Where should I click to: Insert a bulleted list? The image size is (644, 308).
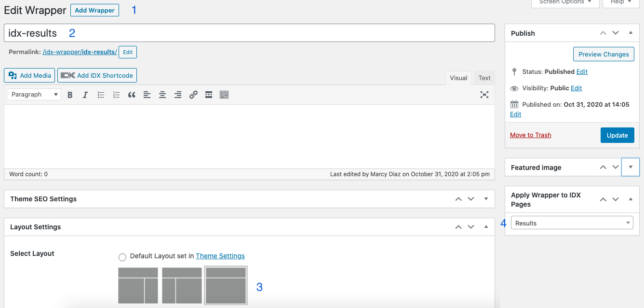(x=101, y=95)
